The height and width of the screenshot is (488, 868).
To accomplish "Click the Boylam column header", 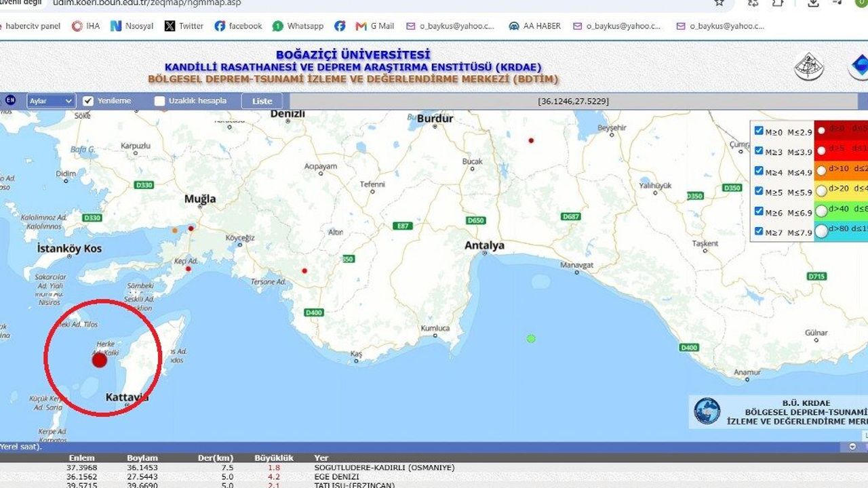I will pos(142,458).
